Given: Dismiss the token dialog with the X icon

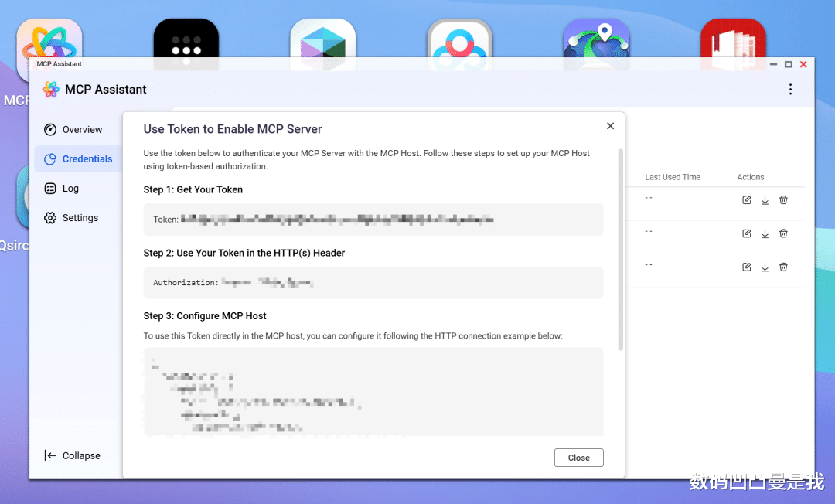Looking at the screenshot, I should (x=610, y=125).
